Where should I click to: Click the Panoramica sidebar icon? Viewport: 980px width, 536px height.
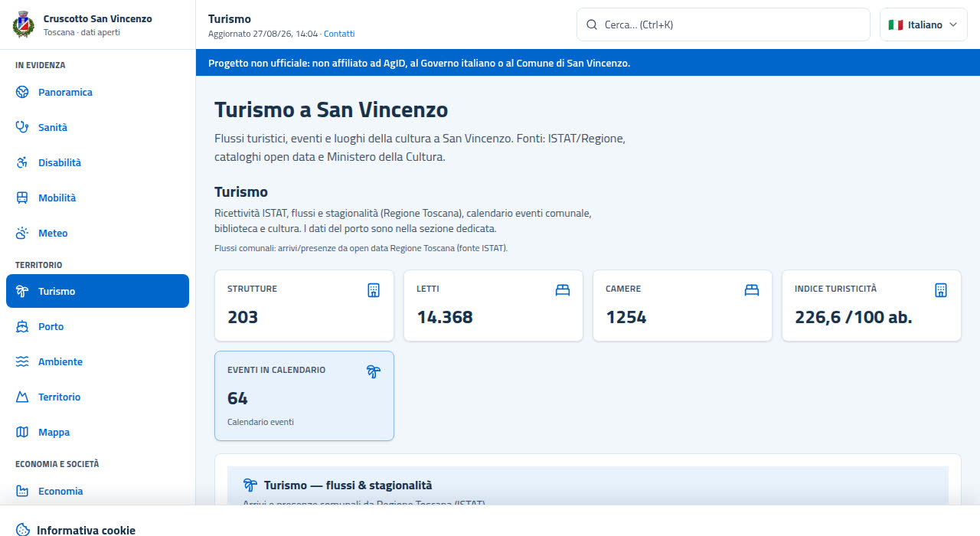[x=22, y=92]
